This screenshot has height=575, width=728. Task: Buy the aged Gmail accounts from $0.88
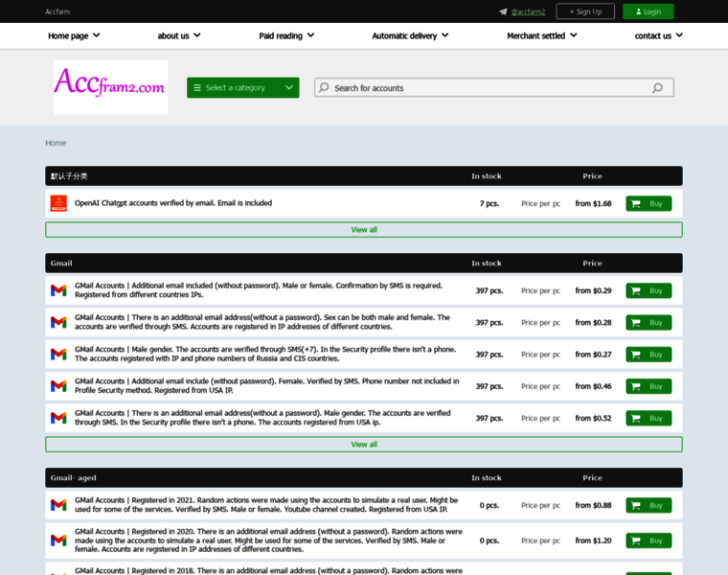[648, 505]
